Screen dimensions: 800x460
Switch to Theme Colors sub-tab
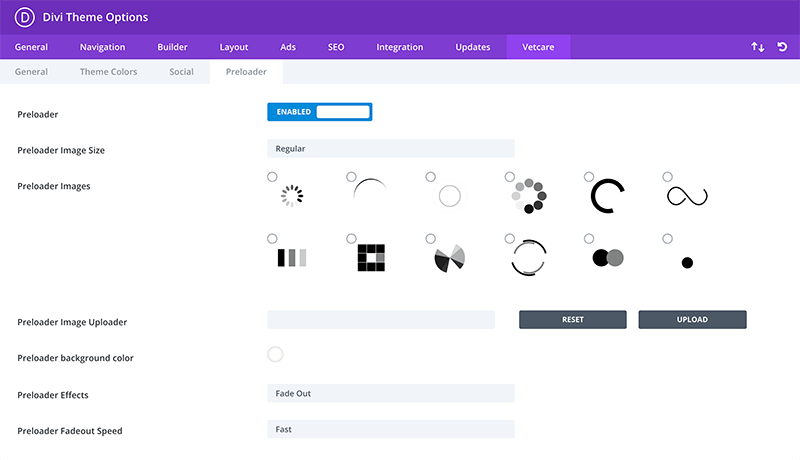108,72
